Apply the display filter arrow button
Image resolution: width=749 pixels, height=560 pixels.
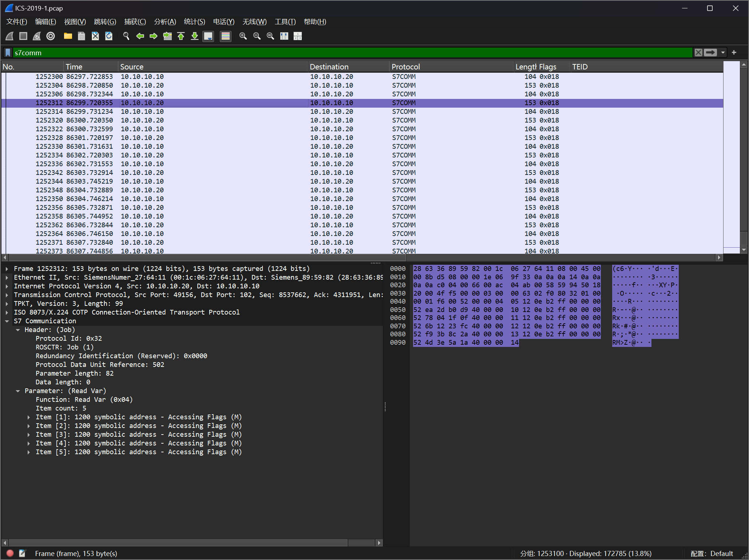click(710, 53)
